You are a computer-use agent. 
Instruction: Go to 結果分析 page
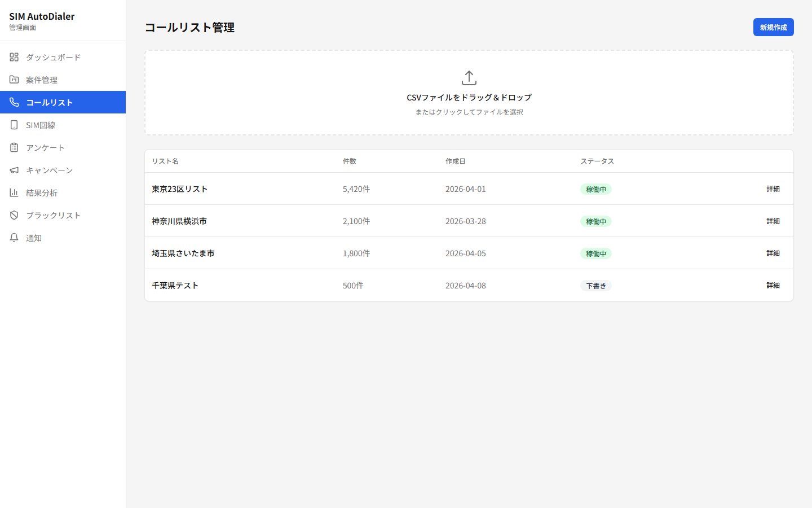click(63, 192)
